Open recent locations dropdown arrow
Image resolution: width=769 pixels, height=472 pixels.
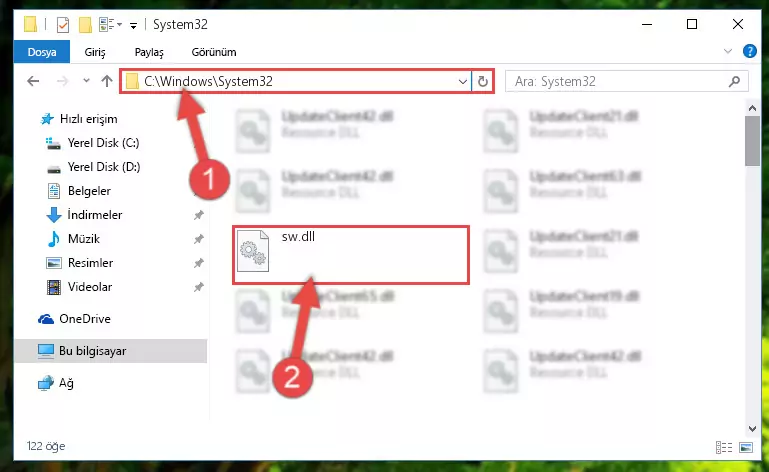(x=86, y=81)
